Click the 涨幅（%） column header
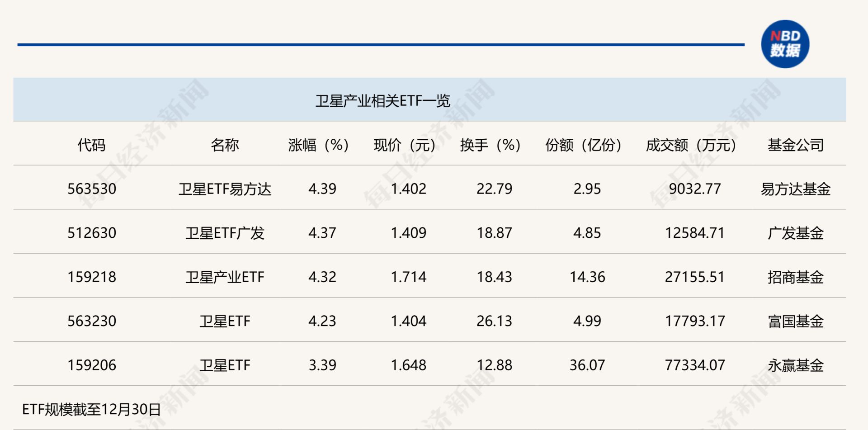The width and height of the screenshot is (868, 430). coord(318,145)
